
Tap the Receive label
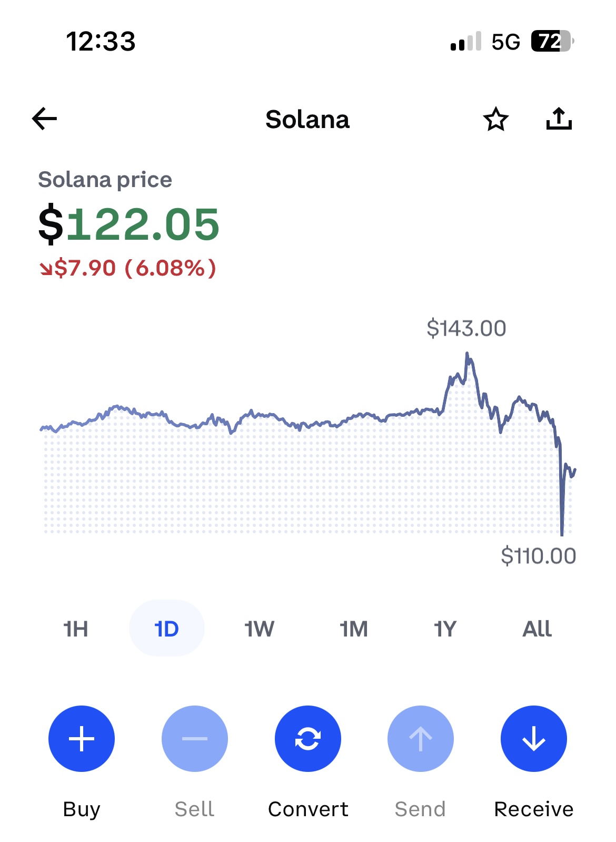pyautogui.click(x=533, y=809)
